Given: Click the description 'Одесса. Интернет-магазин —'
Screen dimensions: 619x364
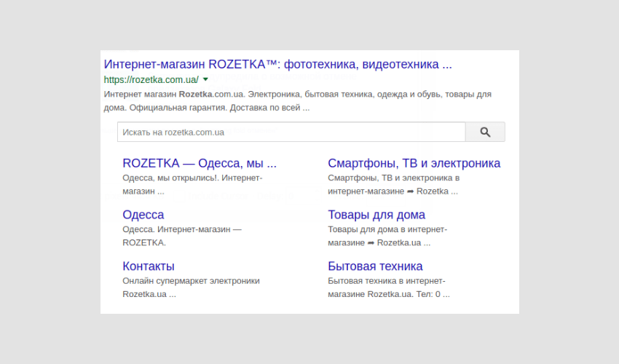Looking at the screenshot, I should 181,229.
